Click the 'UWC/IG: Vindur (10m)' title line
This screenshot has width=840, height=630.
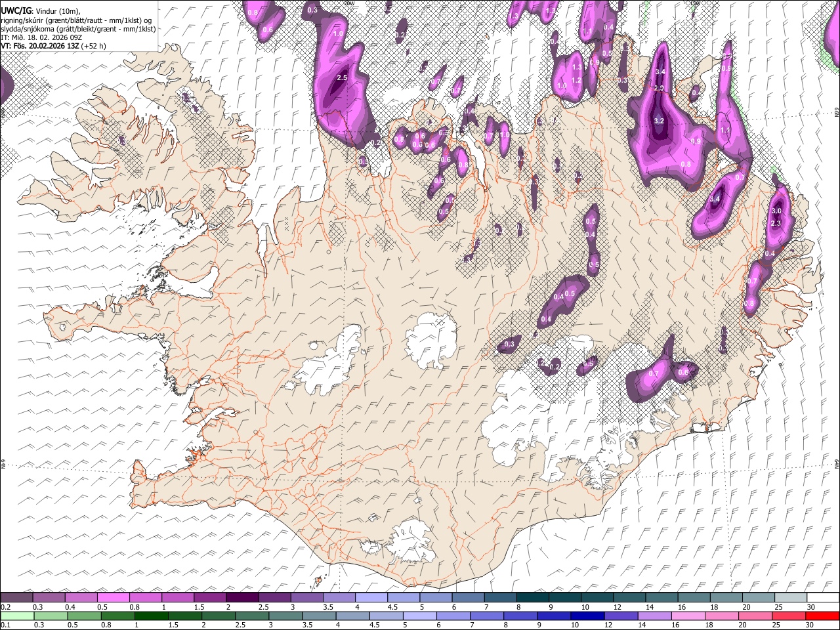coord(40,10)
